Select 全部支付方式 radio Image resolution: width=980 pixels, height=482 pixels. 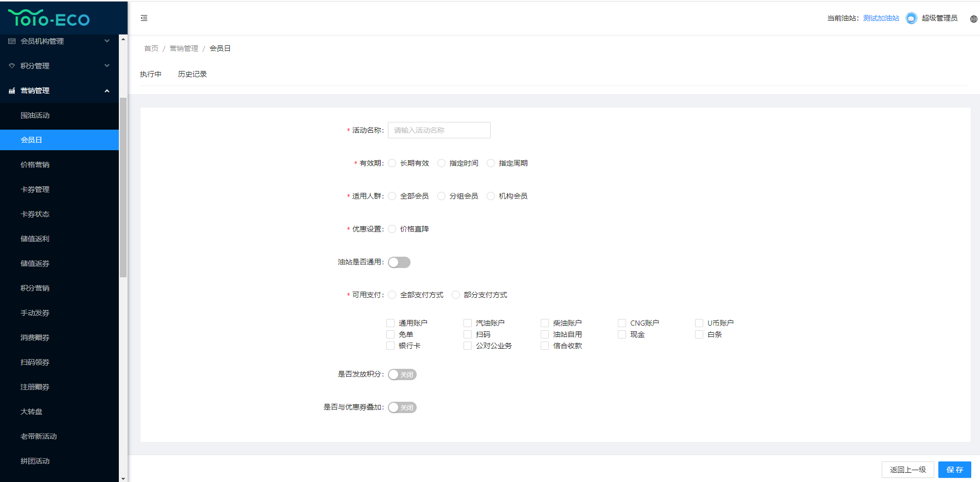point(392,295)
